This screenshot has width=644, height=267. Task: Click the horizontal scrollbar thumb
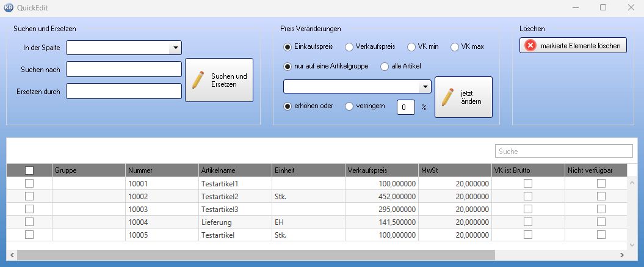(256, 255)
